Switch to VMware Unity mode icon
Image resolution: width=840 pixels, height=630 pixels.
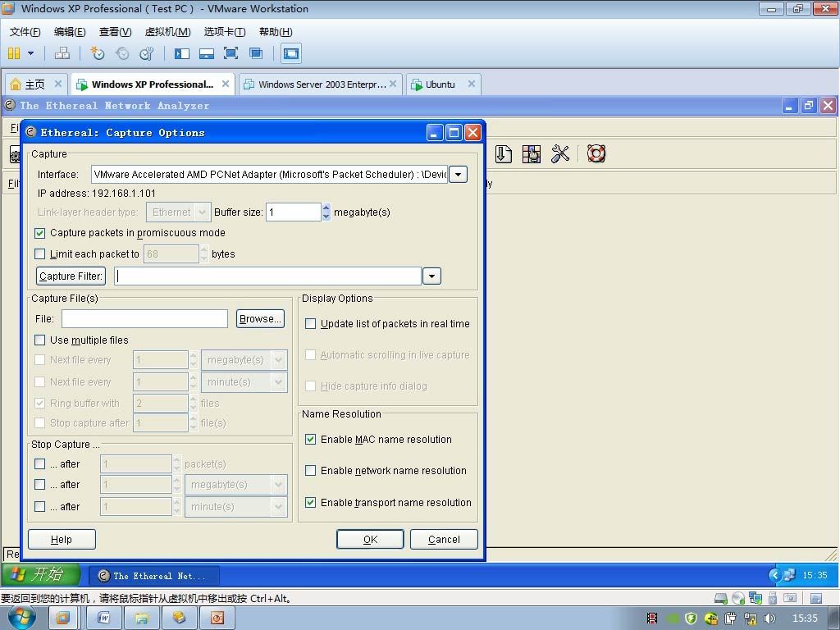256,53
